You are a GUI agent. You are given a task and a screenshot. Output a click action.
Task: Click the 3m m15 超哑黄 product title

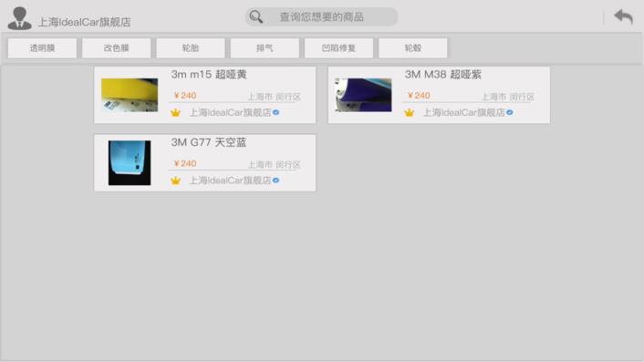tap(209, 74)
